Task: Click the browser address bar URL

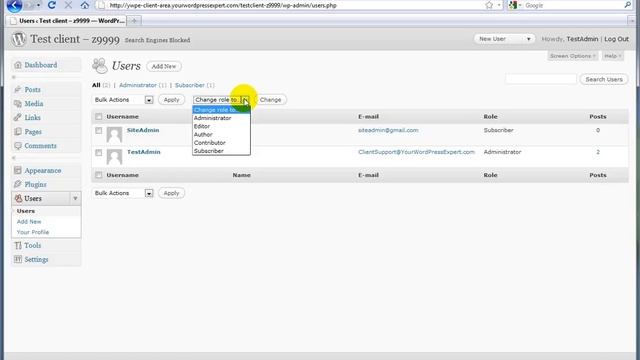Action: (x=223, y=5)
